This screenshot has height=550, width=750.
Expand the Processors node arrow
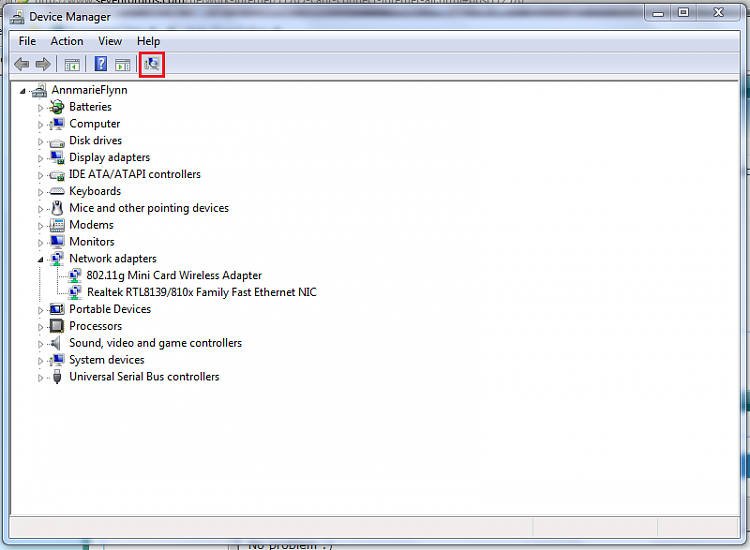tap(40, 327)
